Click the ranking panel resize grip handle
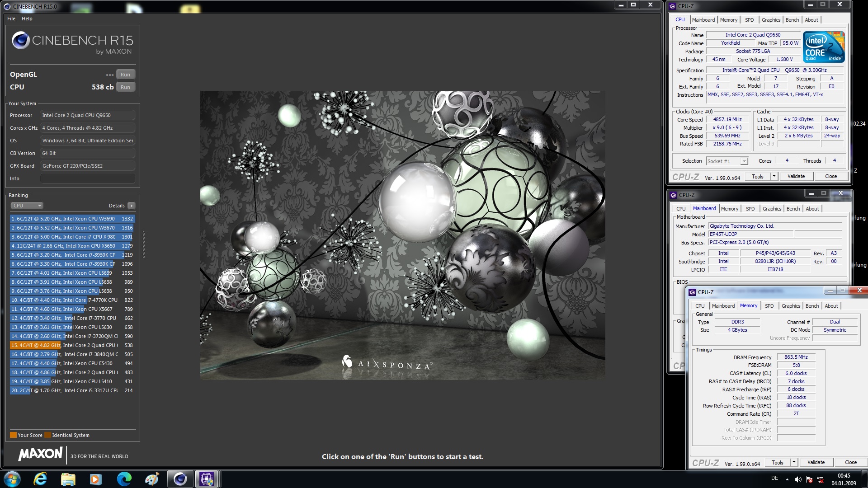 (144, 244)
